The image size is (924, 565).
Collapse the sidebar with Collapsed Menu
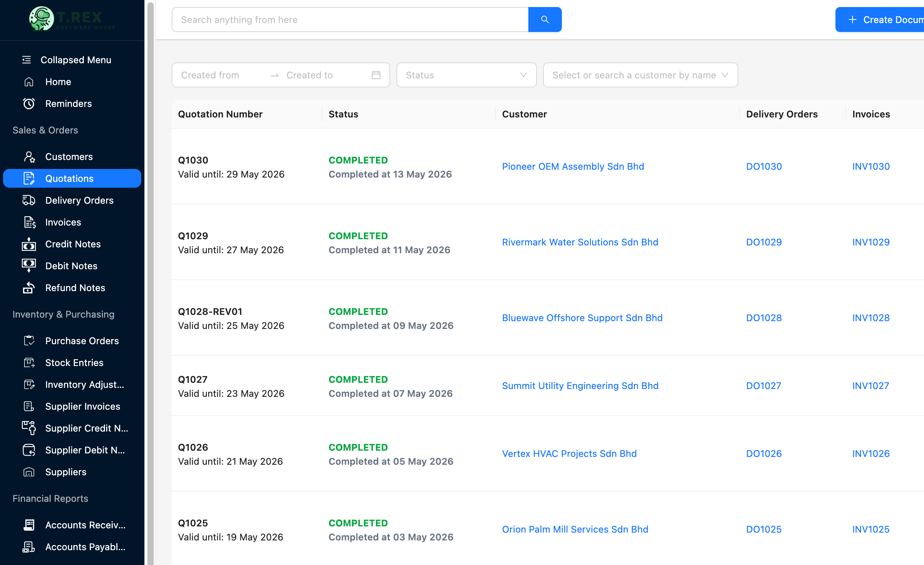[76, 60]
